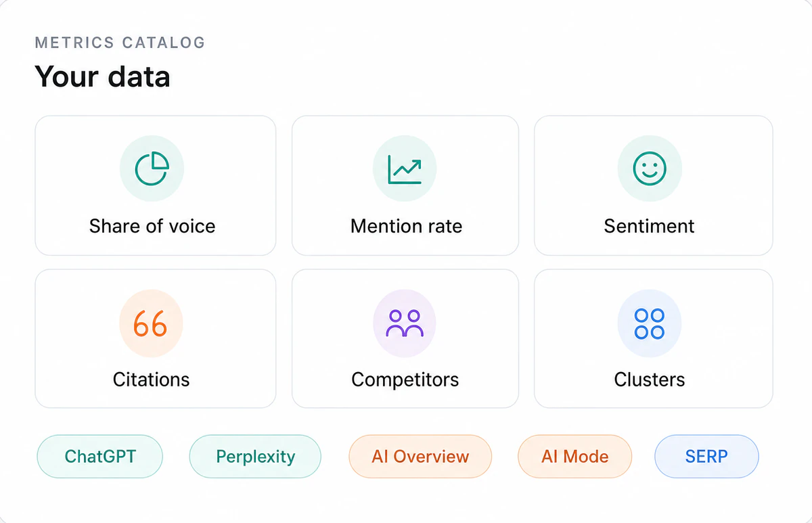Open the Mention rate card label

coord(406,226)
